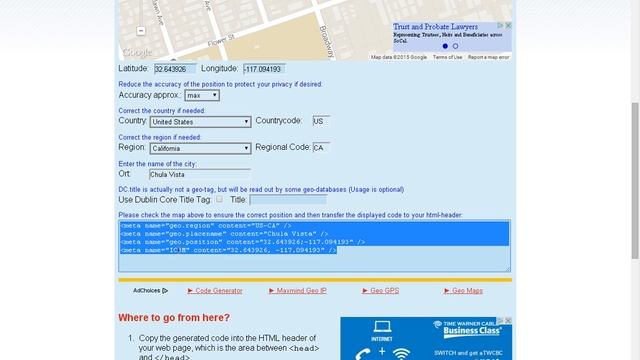Open the Code Generator ad link
This screenshot has height=360, width=640.
[215, 291]
